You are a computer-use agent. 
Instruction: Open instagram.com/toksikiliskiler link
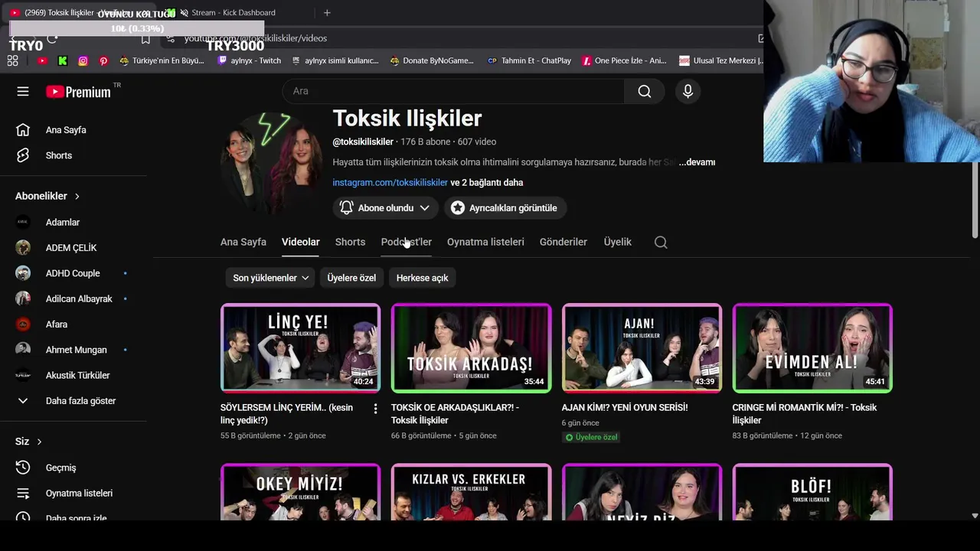coord(390,183)
